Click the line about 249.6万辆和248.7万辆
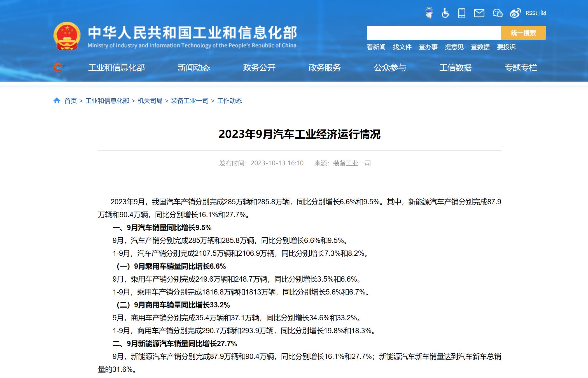Viewport: 588px width, 378px height. pyautogui.click(x=237, y=279)
